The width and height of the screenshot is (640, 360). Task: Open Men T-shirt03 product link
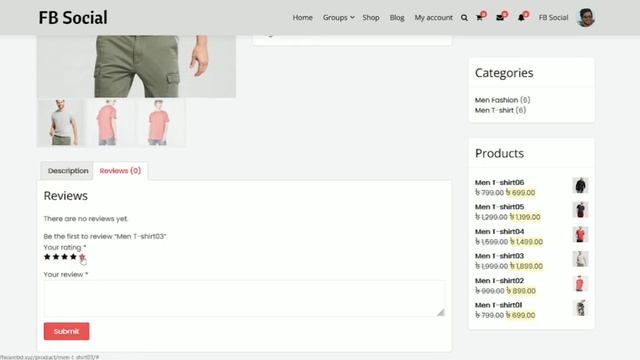click(x=500, y=256)
